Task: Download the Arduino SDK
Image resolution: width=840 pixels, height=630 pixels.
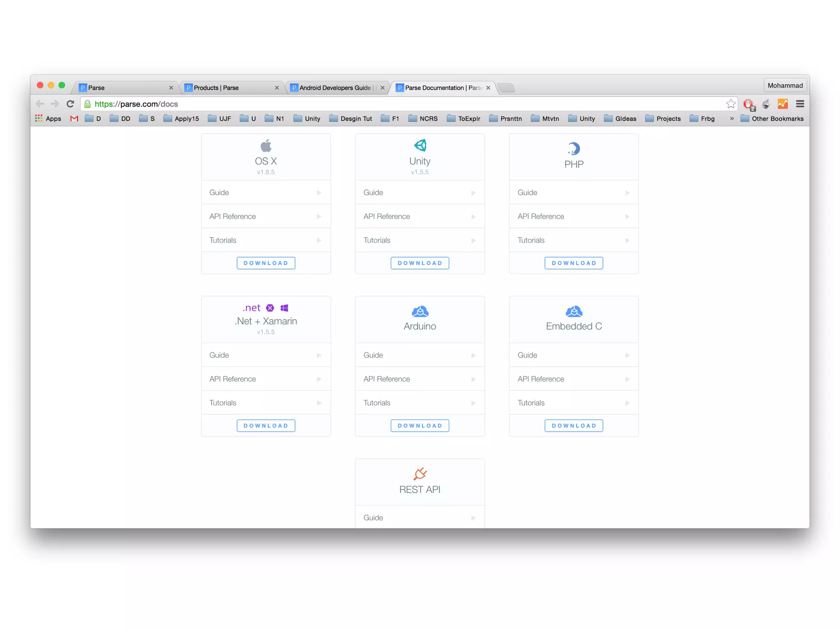Action: pyautogui.click(x=420, y=426)
